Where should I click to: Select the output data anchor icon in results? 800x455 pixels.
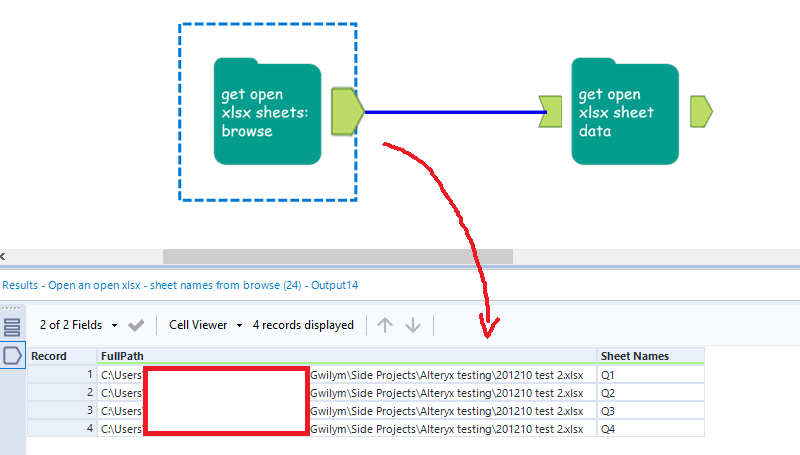click(x=12, y=355)
